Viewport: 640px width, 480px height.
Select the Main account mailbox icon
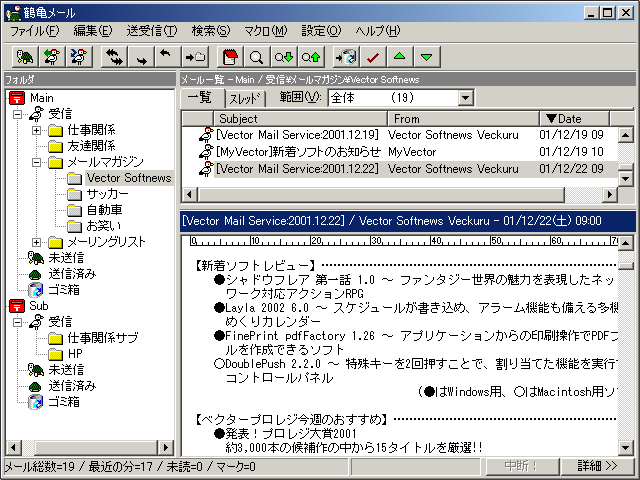tap(17, 98)
